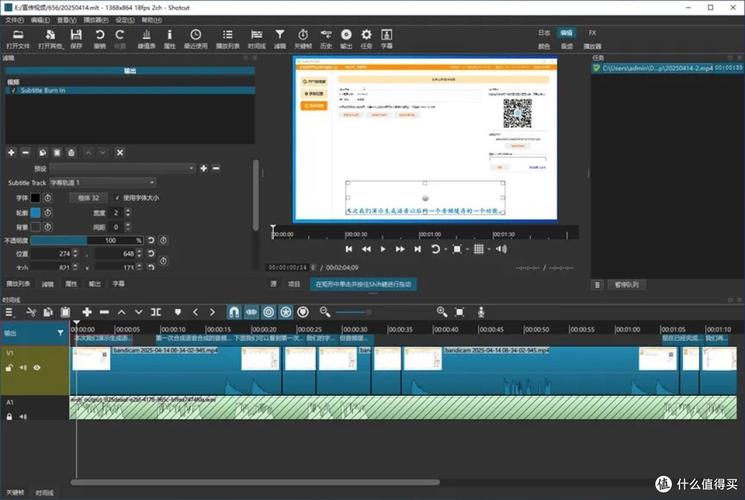The height and width of the screenshot is (500, 745).
Task: Show the Timeline panel toolbar icon
Action: 257,39
